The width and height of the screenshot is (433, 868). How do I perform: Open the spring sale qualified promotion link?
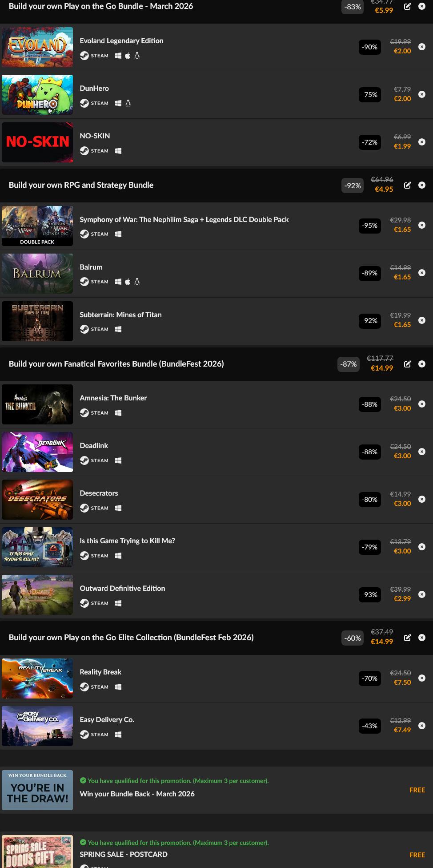pos(178,843)
